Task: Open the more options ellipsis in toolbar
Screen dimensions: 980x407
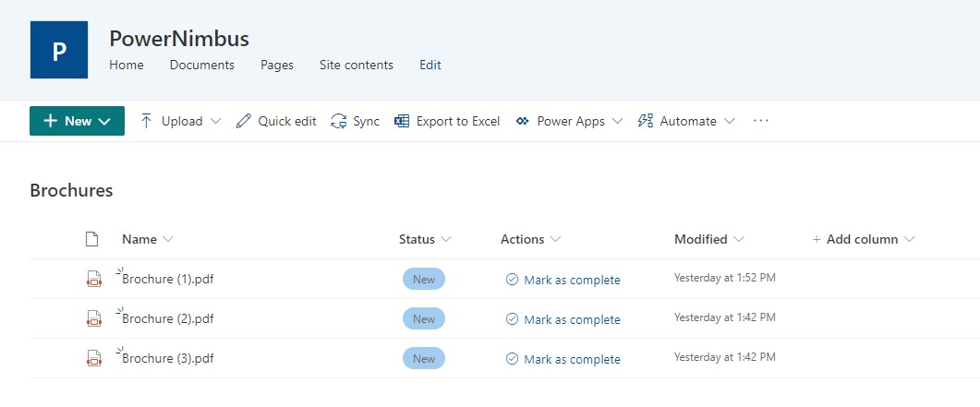Action: [x=761, y=121]
